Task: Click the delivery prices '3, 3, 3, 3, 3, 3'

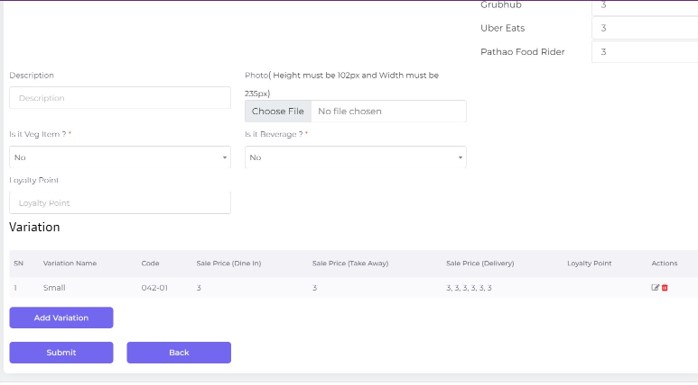Action: click(469, 288)
